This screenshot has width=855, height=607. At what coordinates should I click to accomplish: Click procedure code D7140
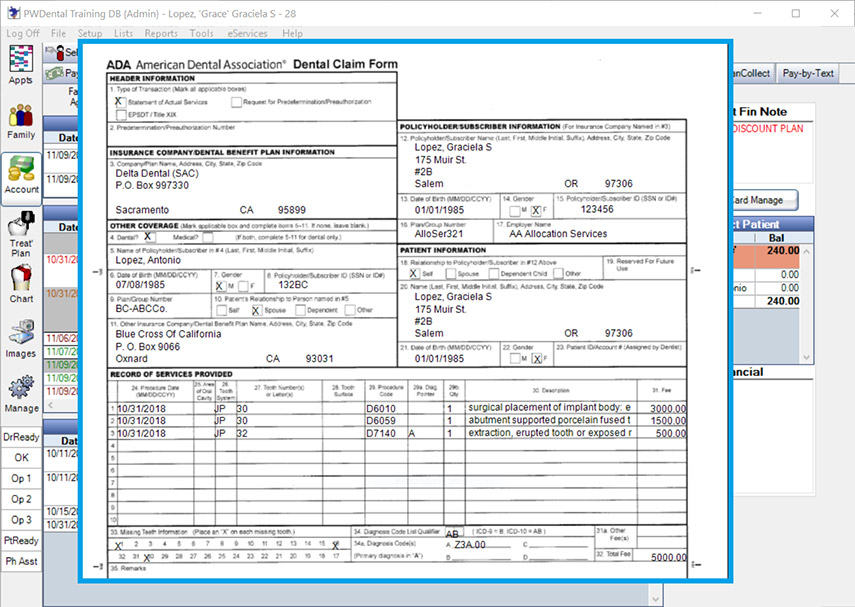pos(381,434)
